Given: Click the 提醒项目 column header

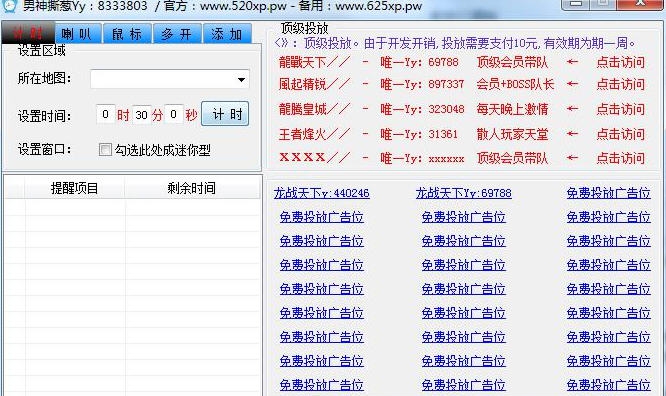Looking at the screenshot, I should pyautogui.click(x=75, y=188).
